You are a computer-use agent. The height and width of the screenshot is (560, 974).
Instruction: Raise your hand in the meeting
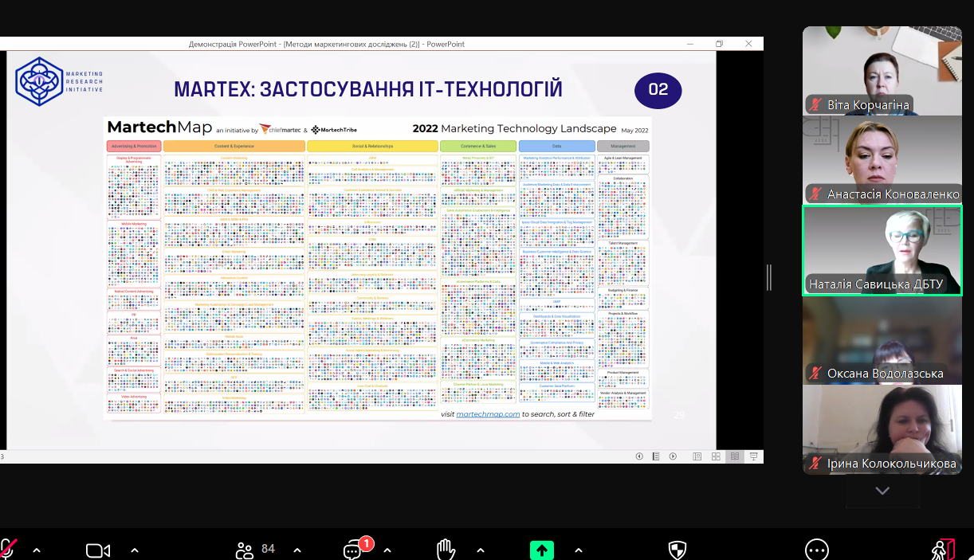point(446,550)
